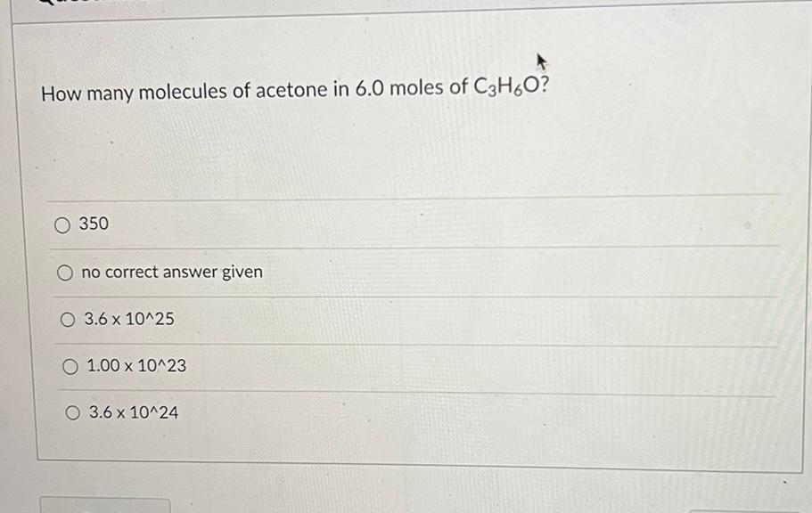
Task: Click the divider line above the 350 option
Action: coord(410,199)
